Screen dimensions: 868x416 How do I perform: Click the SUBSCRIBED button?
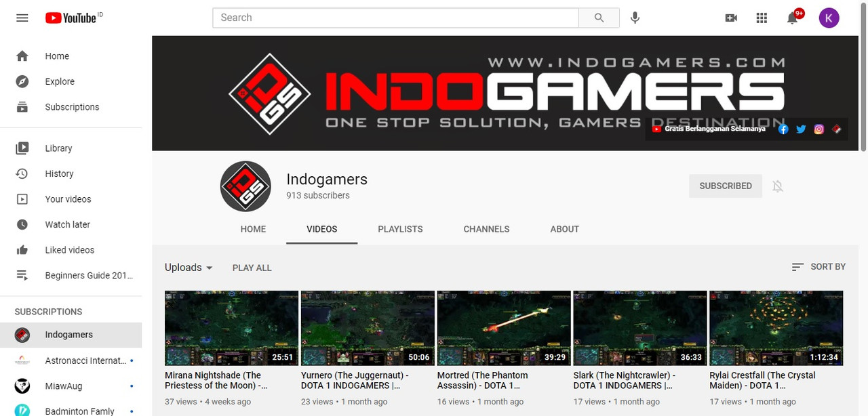(x=726, y=186)
